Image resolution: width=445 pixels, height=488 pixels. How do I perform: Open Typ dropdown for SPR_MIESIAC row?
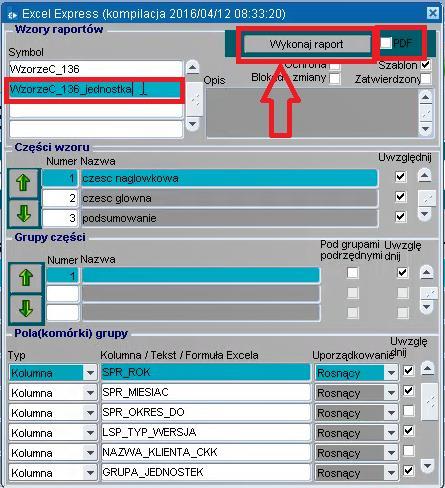coord(90,393)
